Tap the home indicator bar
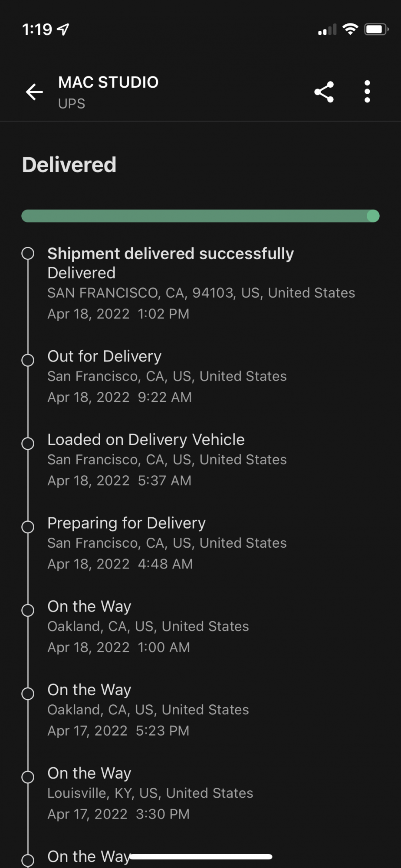 tap(200, 857)
